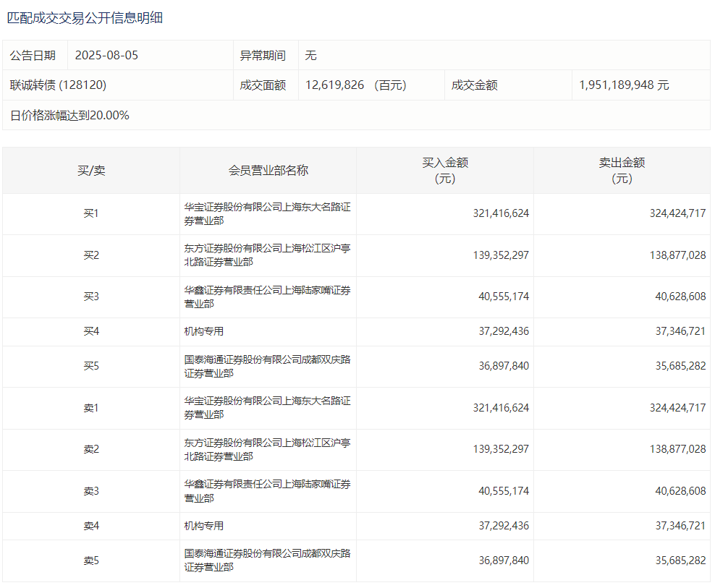Click the 联诚转债 (128120) bond name
Screen dimensions: 715x588
coord(58,85)
